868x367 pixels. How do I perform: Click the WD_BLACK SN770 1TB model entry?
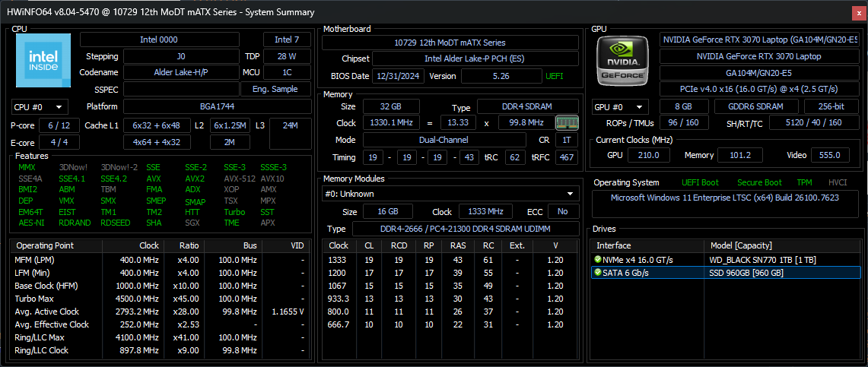tap(762, 260)
